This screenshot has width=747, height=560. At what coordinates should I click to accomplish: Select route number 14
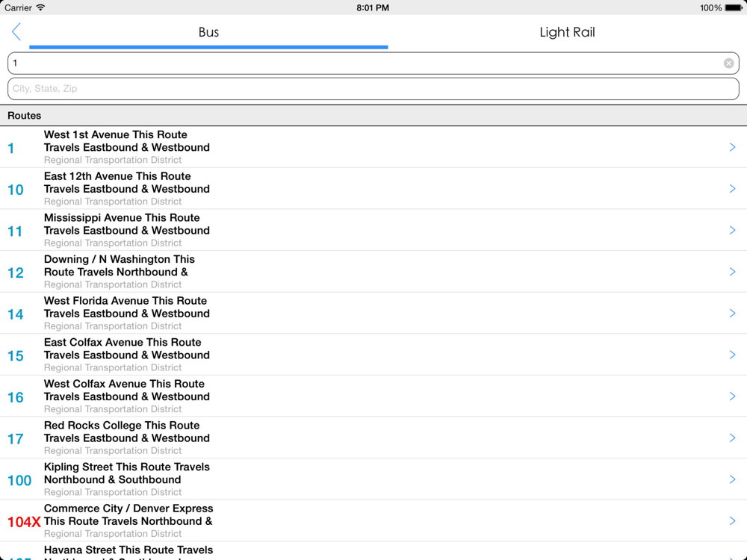(x=15, y=314)
